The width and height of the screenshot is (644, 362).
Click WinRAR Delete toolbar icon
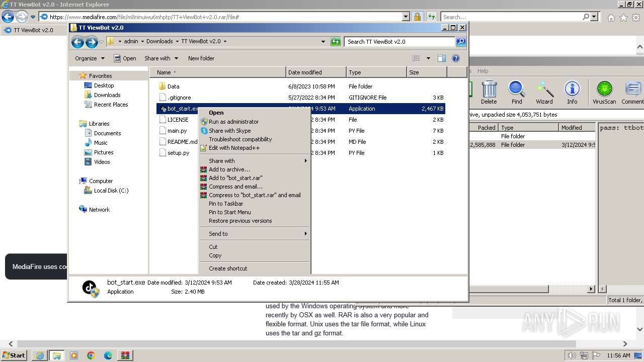[x=489, y=92]
